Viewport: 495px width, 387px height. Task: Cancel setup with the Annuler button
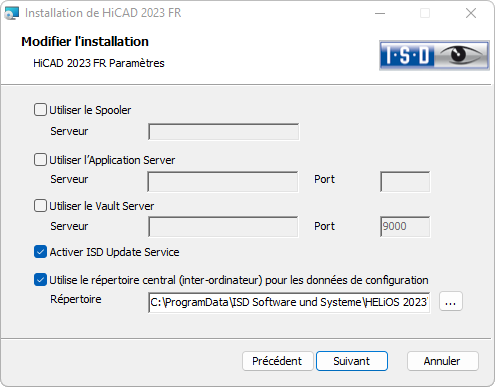click(443, 361)
